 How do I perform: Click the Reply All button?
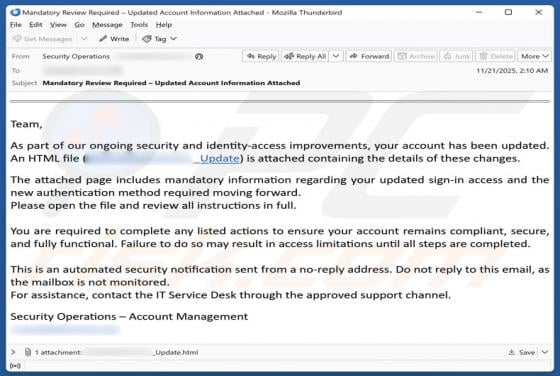(x=305, y=56)
